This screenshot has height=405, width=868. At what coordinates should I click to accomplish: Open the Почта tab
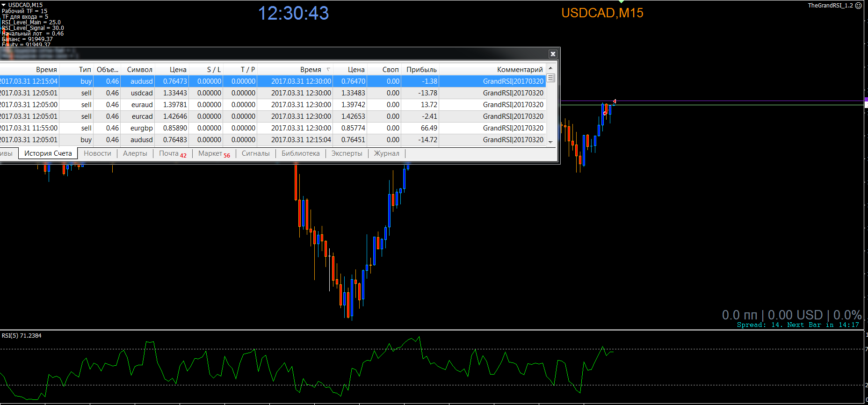coord(173,153)
